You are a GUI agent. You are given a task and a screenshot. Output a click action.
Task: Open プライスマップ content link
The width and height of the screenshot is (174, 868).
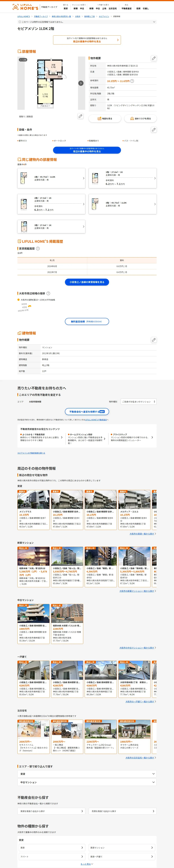click(132, 437)
